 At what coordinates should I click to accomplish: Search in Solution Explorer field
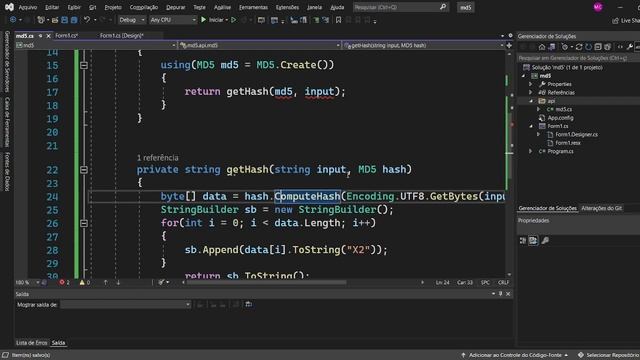(578, 58)
